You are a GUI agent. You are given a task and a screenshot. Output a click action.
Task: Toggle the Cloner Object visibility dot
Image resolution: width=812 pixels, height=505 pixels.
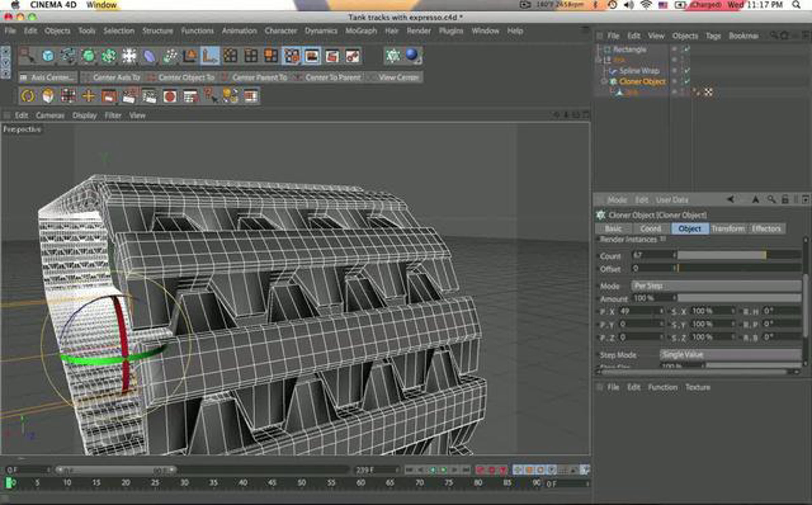tap(674, 82)
